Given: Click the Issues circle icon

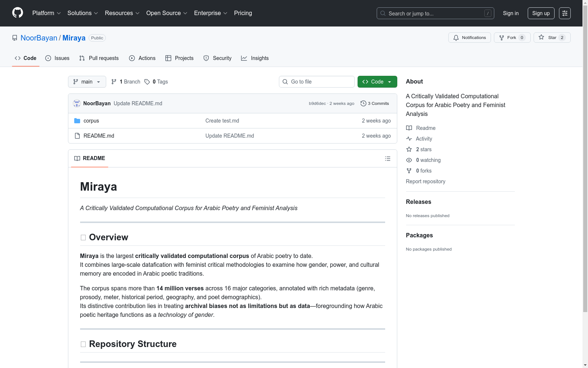Looking at the screenshot, I should (x=48, y=58).
